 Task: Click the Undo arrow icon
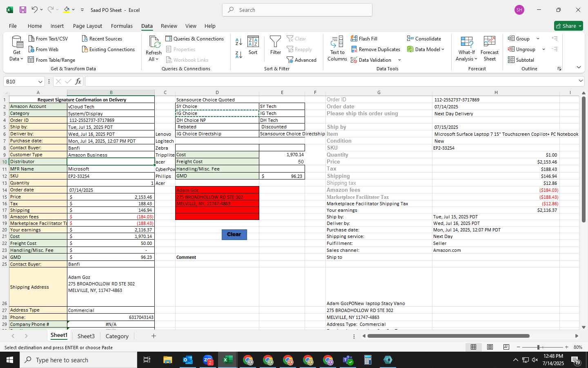pos(35,10)
